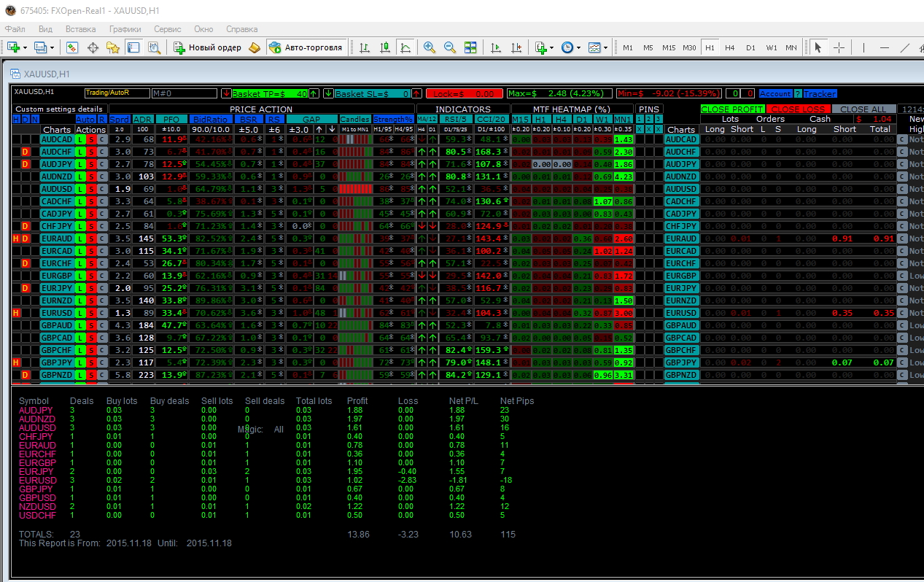The image size is (924, 582).
Task: Click the blue Tracker label
Action: [820, 93]
